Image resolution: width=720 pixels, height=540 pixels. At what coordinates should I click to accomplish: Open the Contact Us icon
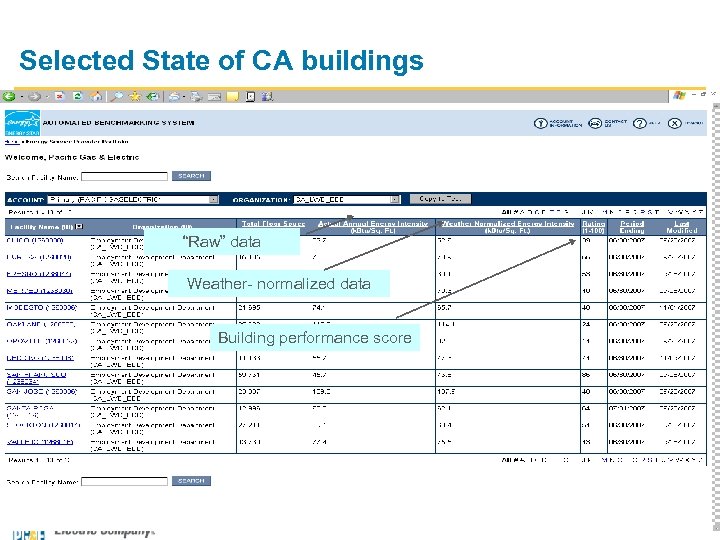[x=595, y=123]
